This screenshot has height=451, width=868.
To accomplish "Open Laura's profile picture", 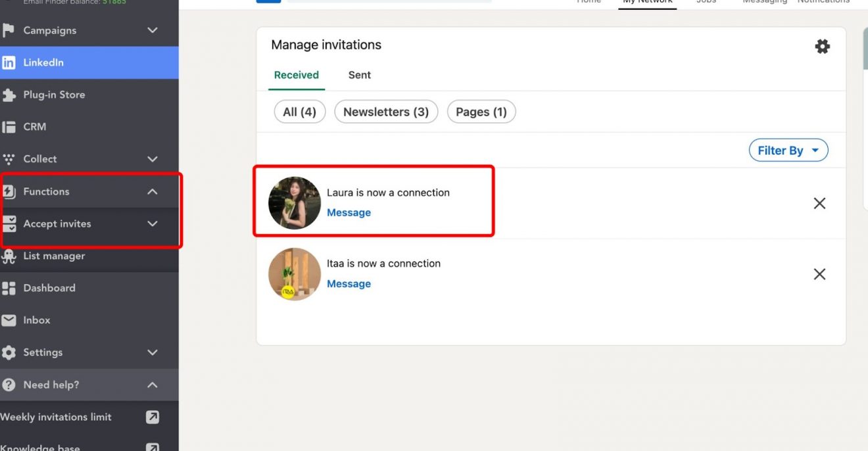I will 294,202.
